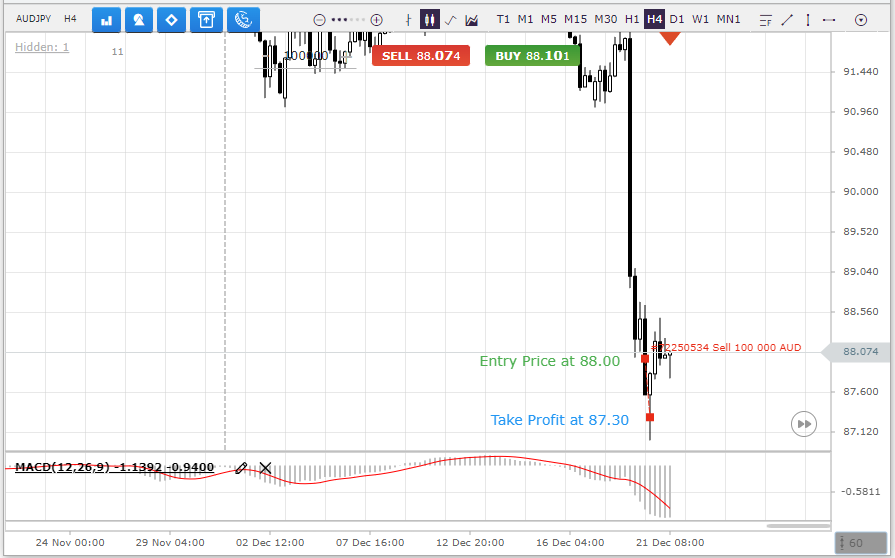
Task: Select W1 timeframe
Action: [x=700, y=19]
